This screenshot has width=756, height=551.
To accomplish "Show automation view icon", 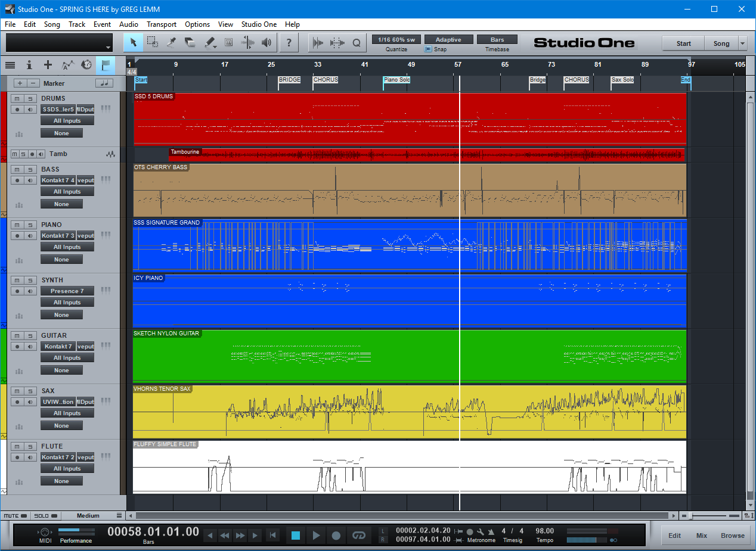I will 67,65.
